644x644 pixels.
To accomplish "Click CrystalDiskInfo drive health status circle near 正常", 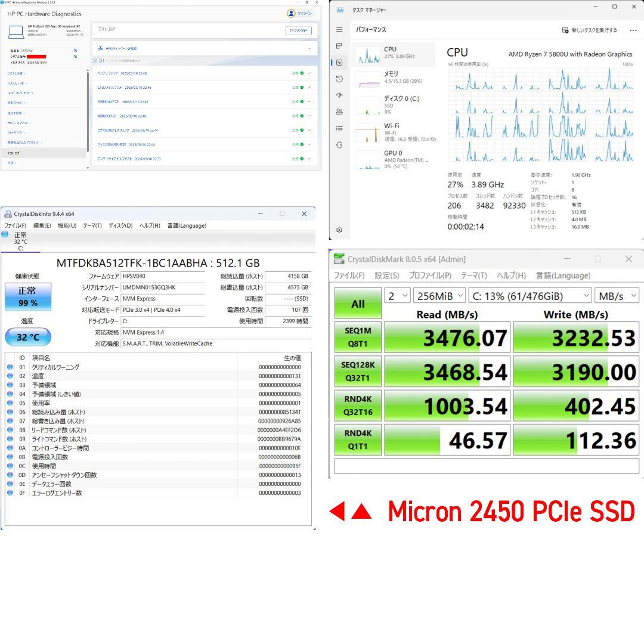I will click(x=5, y=234).
